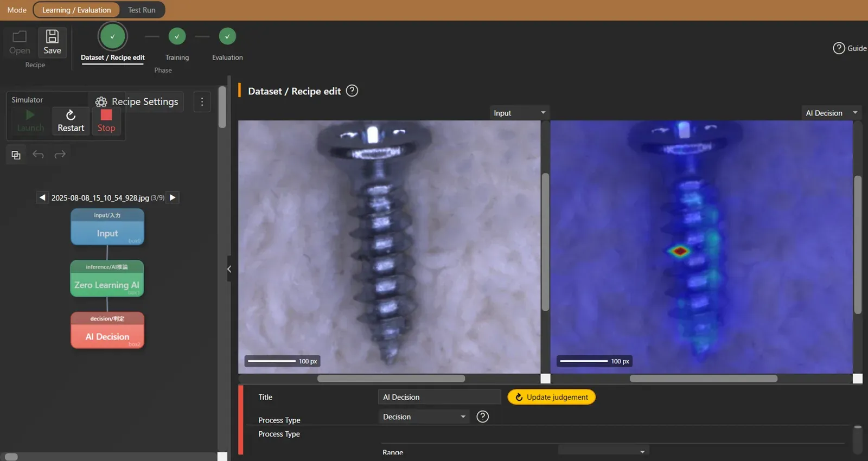Click the left panel vertical scrollbar
Screen dimensions: 868x461
222,107
